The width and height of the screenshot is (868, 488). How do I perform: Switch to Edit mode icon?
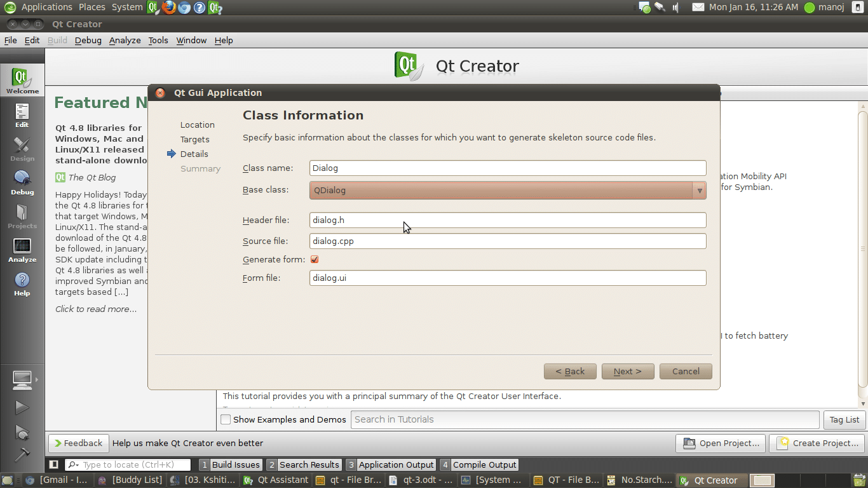coord(22,115)
